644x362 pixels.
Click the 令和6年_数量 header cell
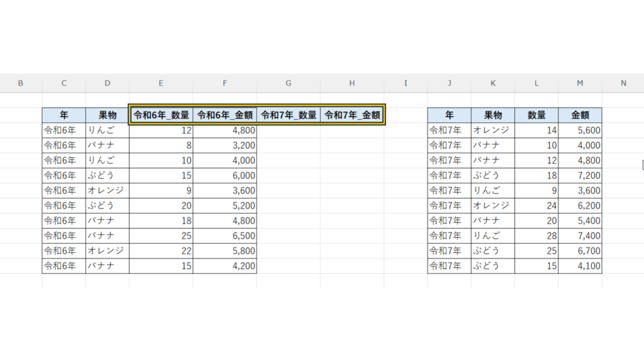[161, 115]
